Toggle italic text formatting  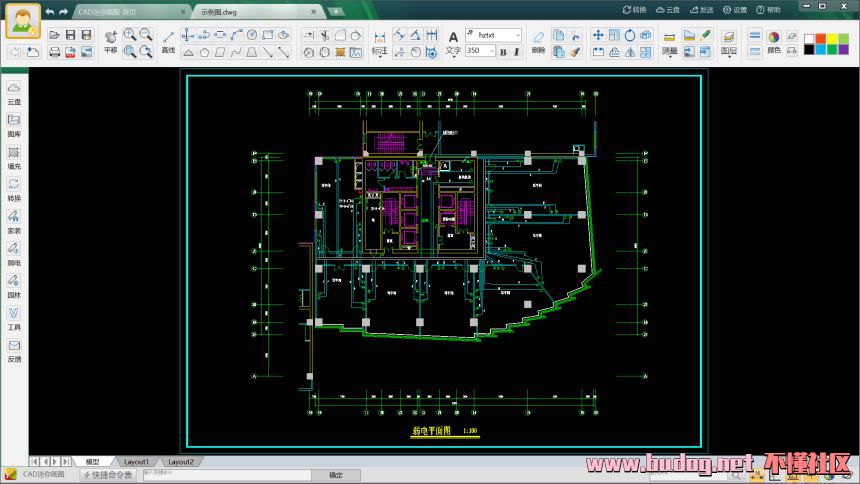[518, 51]
